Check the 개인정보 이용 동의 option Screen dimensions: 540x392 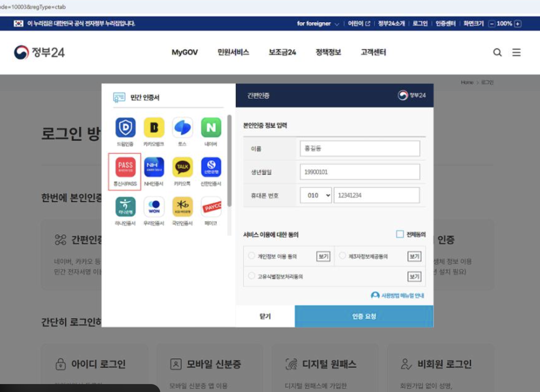(x=251, y=256)
